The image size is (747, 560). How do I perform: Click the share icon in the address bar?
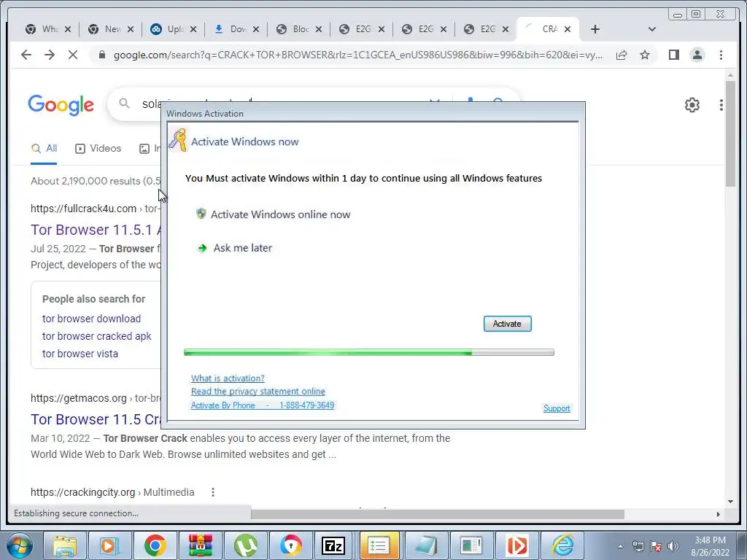click(622, 55)
